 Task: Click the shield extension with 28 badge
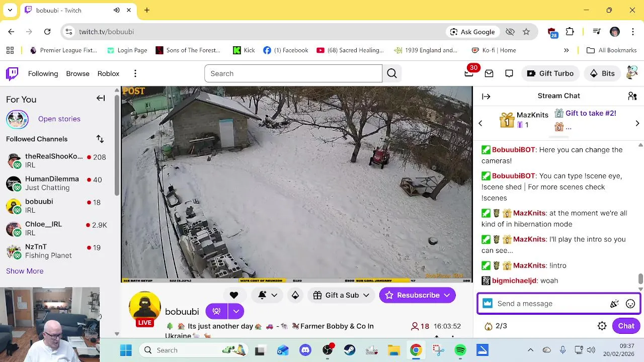552,32
